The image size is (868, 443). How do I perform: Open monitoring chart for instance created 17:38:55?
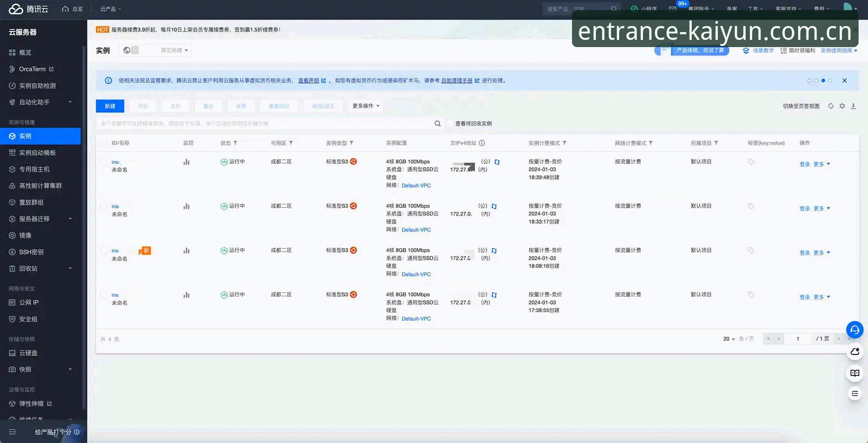186,295
